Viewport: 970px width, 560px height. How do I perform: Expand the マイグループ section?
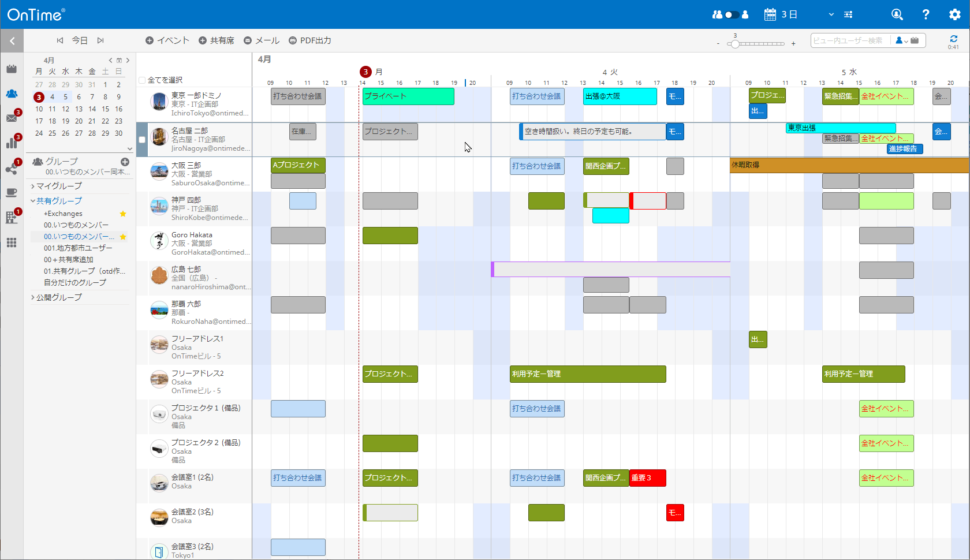pyautogui.click(x=34, y=186)
